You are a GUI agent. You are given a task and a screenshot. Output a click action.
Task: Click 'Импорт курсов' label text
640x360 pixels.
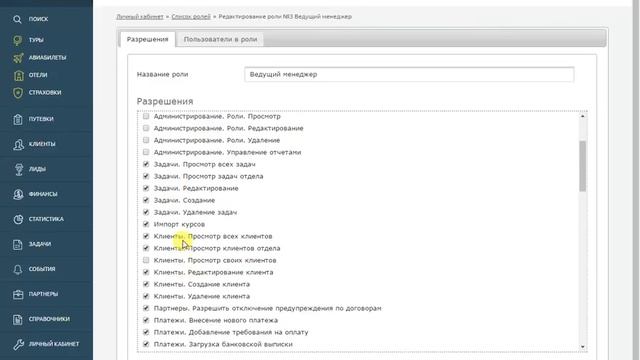point(179,224)
